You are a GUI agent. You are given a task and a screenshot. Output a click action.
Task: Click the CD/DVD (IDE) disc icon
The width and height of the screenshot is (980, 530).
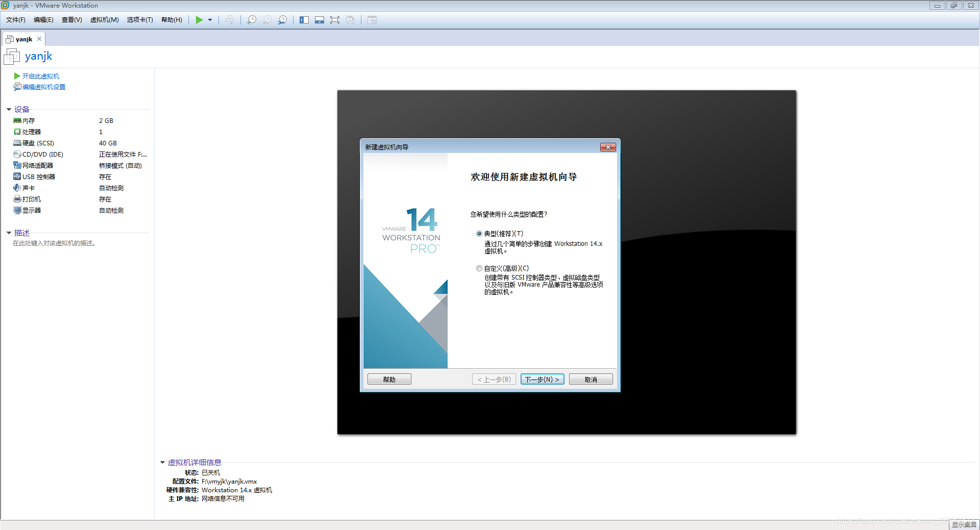pos(17,155)
